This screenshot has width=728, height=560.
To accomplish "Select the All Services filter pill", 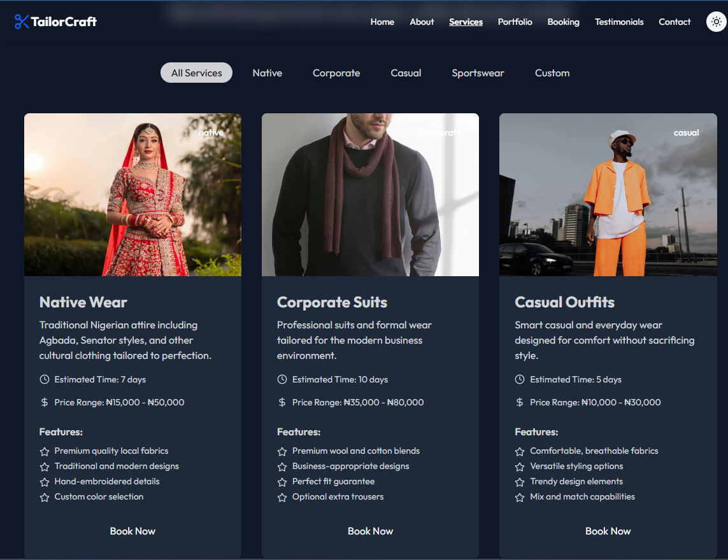I will 196,73.
